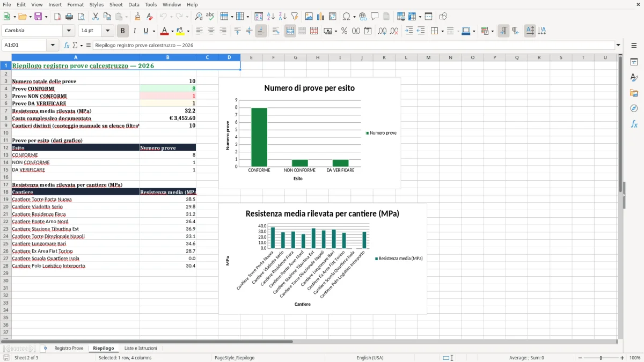This screenshot has height=362, width=644.
Task: Click font color red A swatch
Action: coord(165,31)
